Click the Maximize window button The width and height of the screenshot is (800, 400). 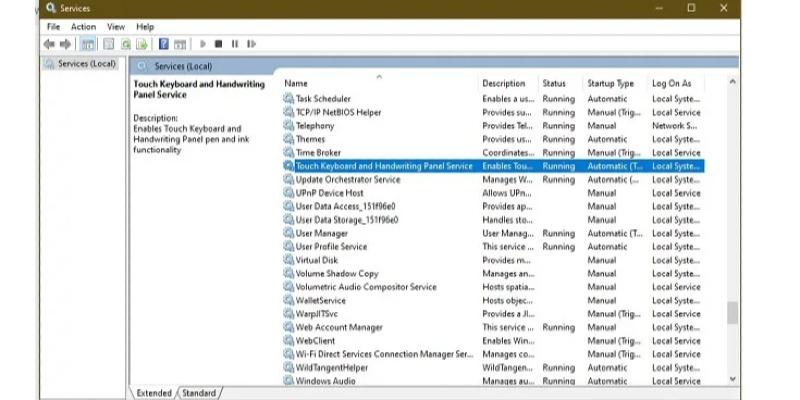(691, 8)
